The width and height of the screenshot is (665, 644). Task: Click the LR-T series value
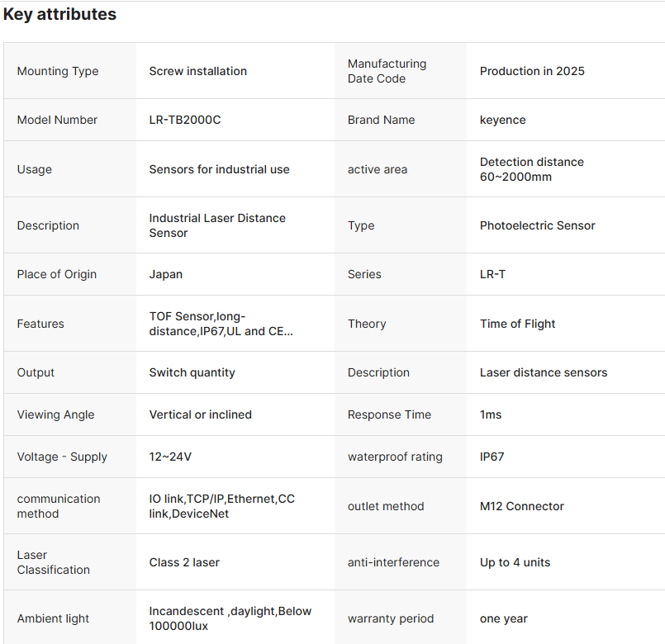[x=492, y=274]
